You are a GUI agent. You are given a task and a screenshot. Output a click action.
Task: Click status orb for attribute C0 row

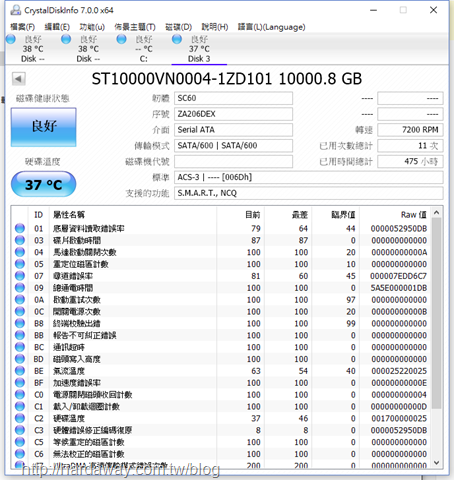[20, 395]
